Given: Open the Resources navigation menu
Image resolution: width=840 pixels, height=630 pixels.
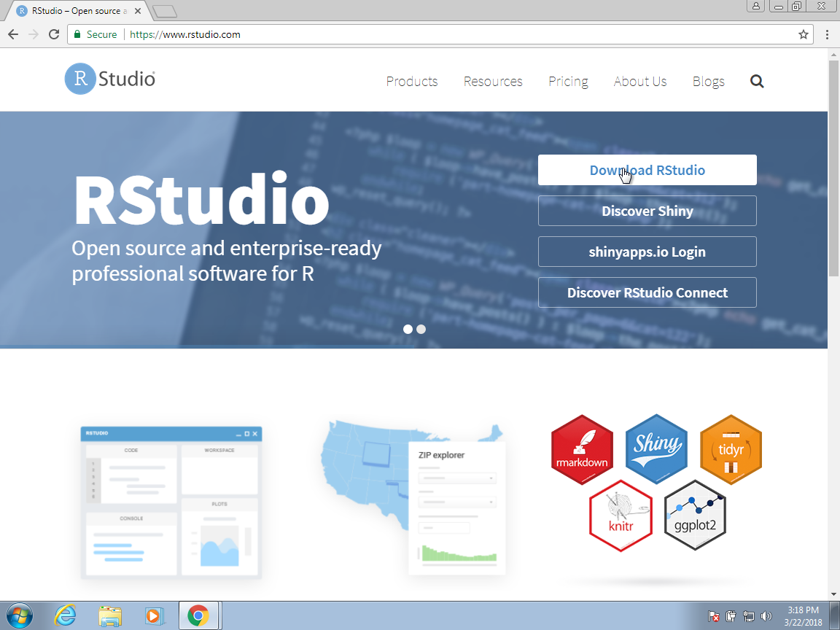Looking at the screenshot, I should point(493,82).
